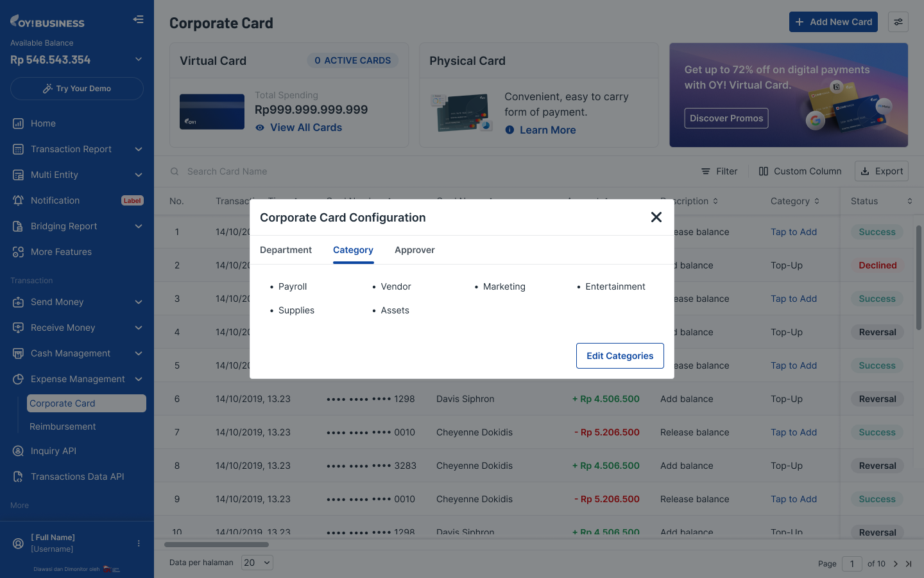Click the Inquiry API sidebar icon
924x578 pixels.
tap(18, 451)
